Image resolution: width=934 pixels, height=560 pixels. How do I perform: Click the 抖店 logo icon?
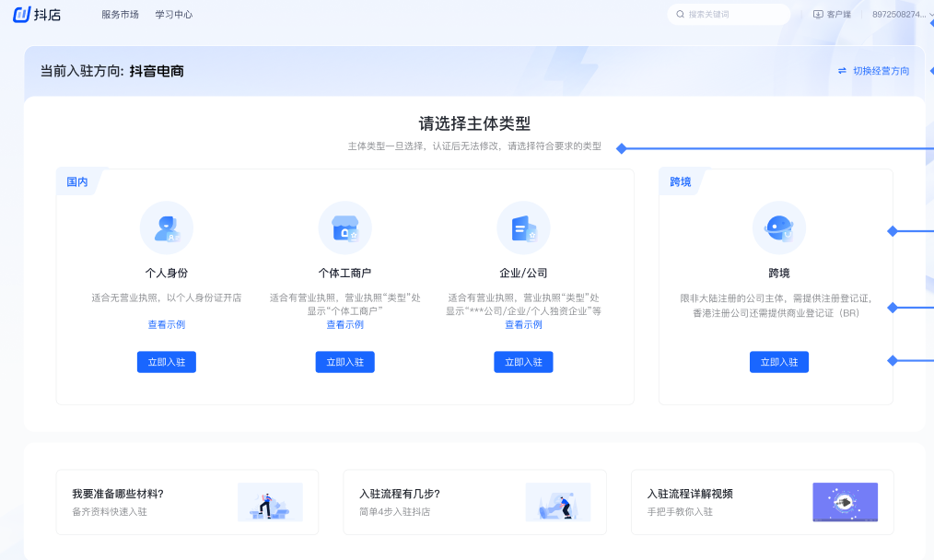tap(21, 15)
